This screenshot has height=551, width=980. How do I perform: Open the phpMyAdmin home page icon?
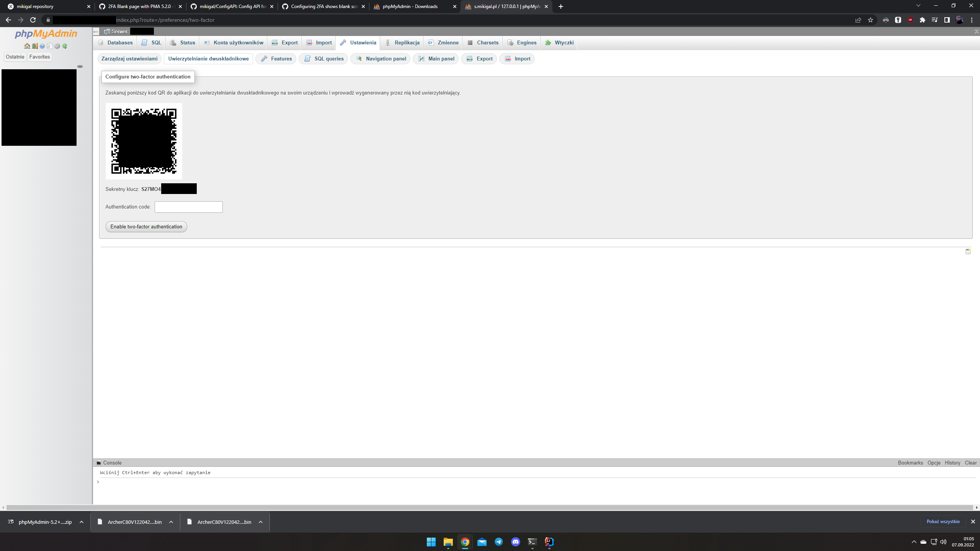(x=27, y=46)
